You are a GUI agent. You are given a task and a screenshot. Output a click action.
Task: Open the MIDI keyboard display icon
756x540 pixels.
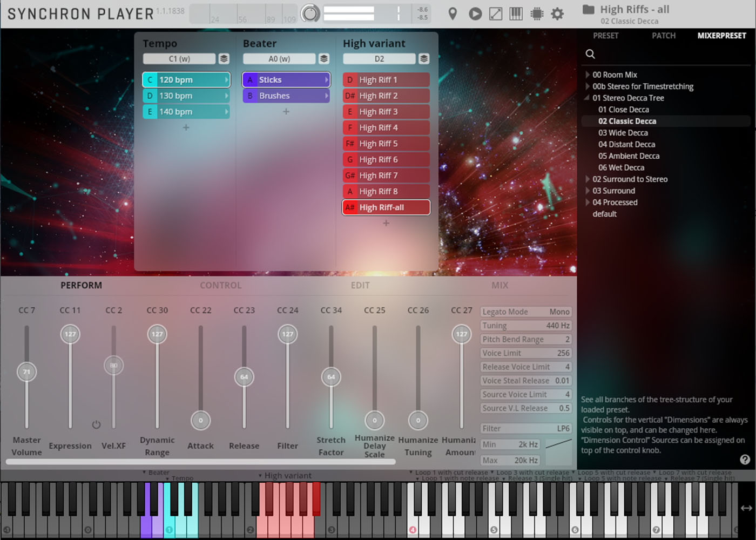516,13
